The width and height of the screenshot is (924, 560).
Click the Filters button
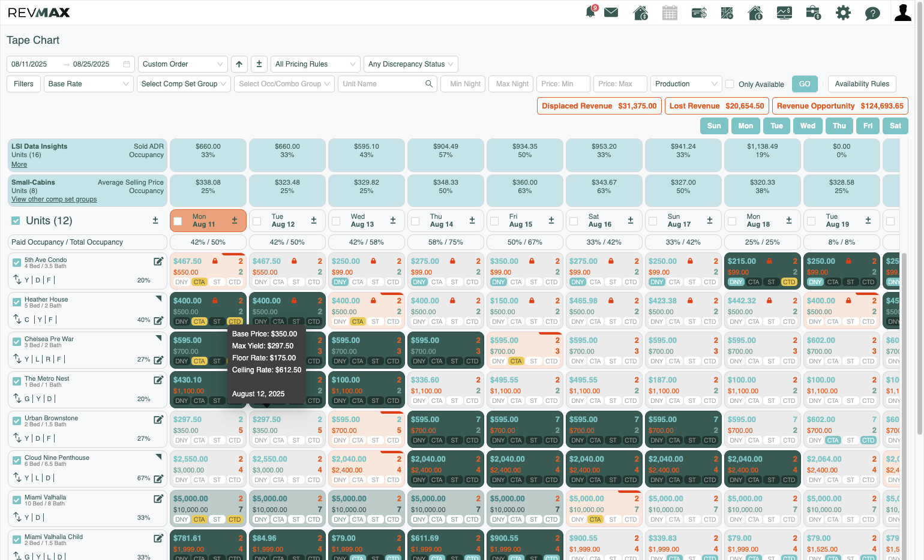point(24,84)
